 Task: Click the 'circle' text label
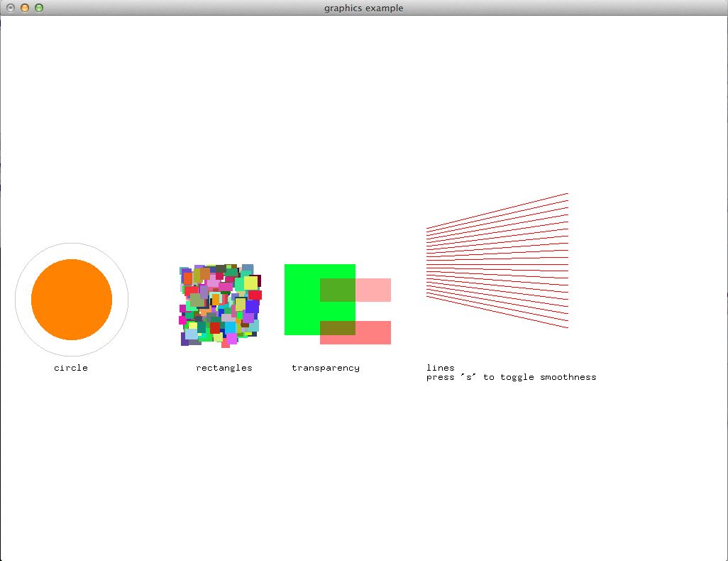click(x=70, y=368)
